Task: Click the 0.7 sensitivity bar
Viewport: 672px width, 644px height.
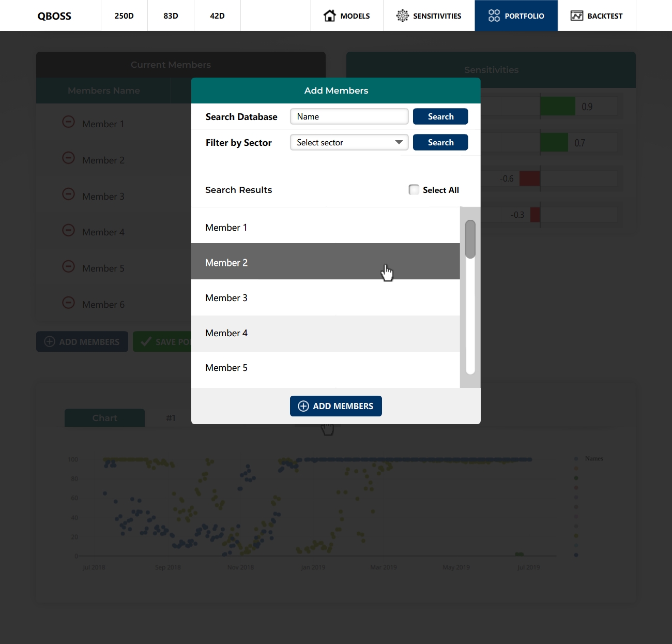Action: pos(554,142)
